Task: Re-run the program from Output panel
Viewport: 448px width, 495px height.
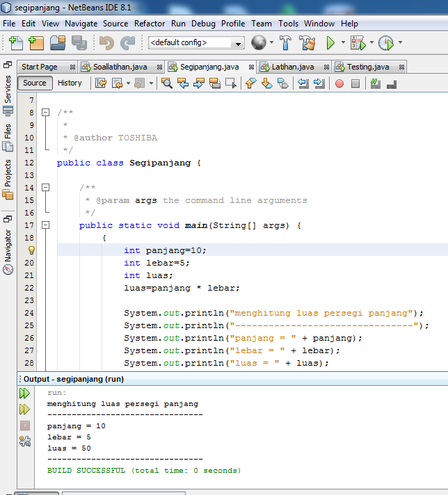Action: (x=25, y=393)
